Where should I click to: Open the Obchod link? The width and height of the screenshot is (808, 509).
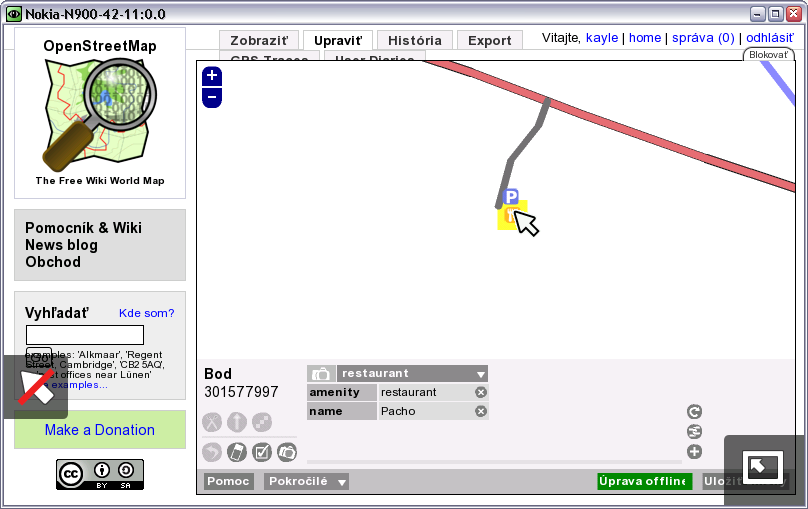(x=53, y=262)
